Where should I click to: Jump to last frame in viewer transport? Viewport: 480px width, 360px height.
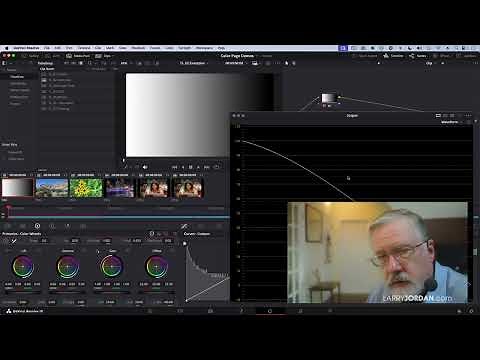(207, 167)
